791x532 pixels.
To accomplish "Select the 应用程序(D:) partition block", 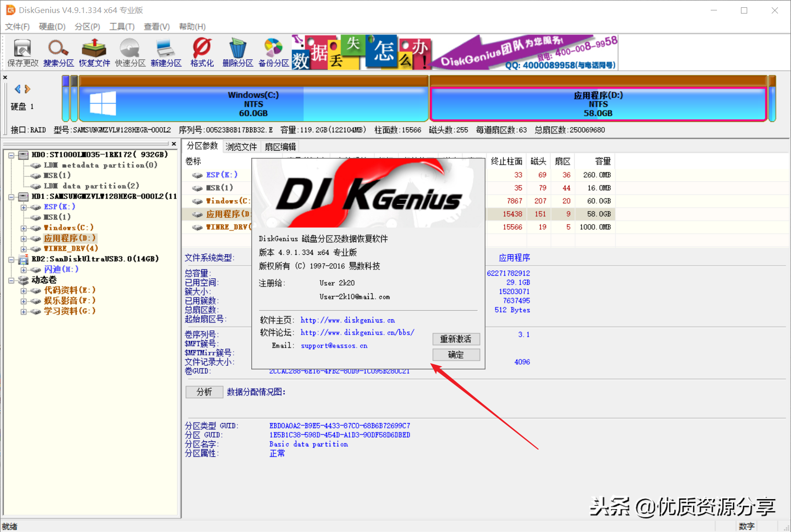I will tap(598, 103).
